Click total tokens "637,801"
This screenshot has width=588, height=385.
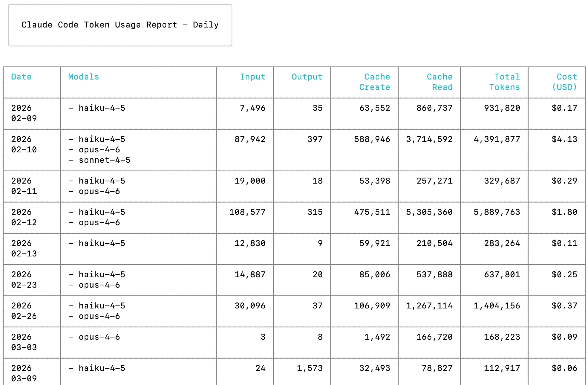pyautogui.click(x=502, y=275)
